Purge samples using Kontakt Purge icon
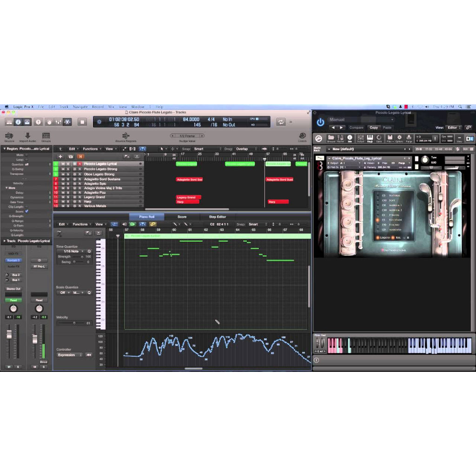476x476 pixels. click(409, 137)
